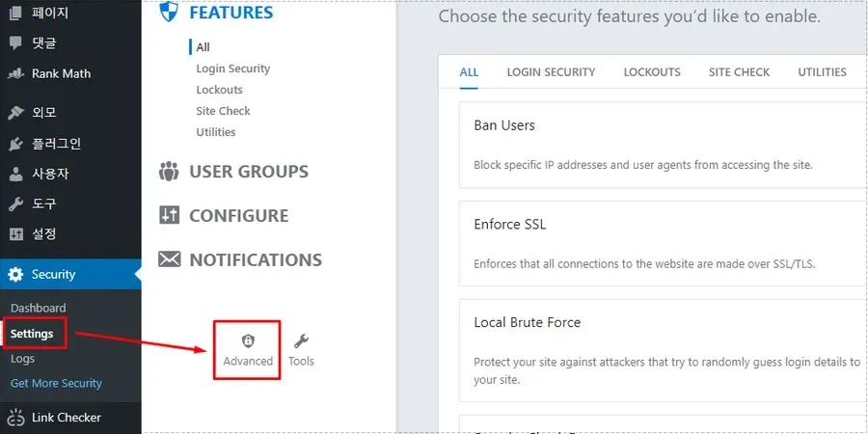Screen dimensions: 868x434
Task: Click the Settings (설정) sliders icon in sidebar
Action: coord(16,234)
